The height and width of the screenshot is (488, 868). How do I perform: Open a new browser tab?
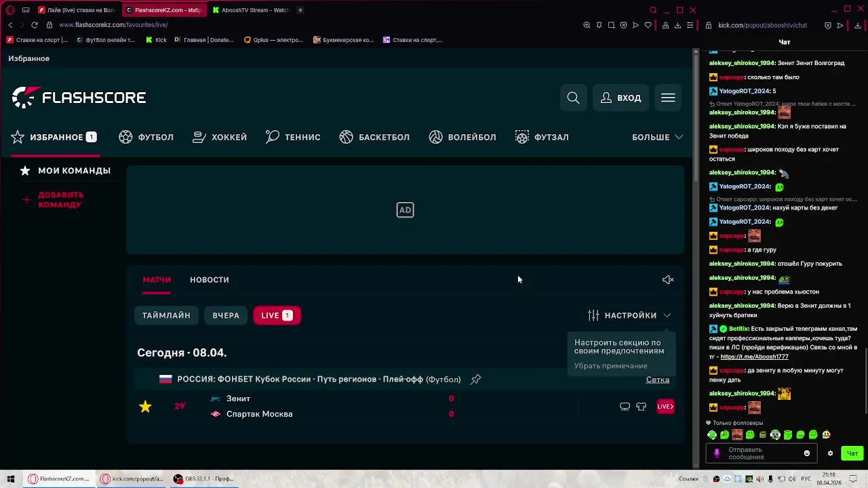(300, 10)
